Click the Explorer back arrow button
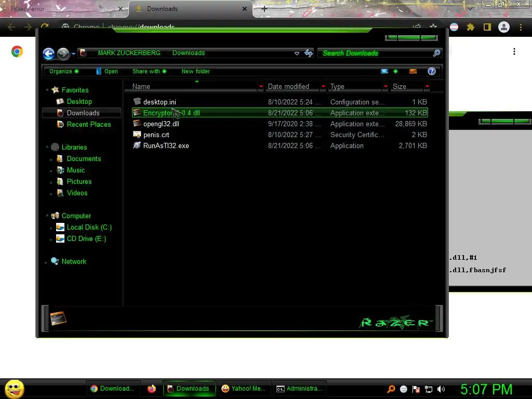 click(48, 54)
